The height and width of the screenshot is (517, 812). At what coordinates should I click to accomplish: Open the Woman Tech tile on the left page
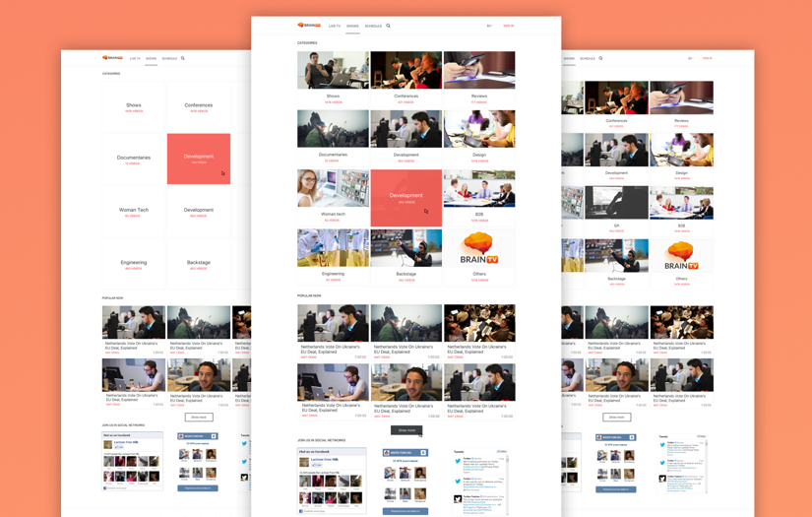coord(134,212)
